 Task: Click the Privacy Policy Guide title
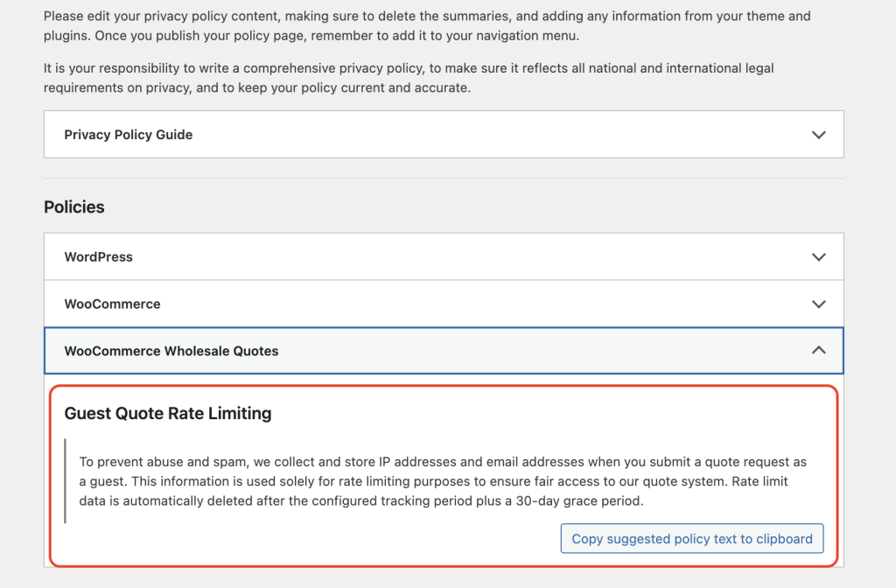(x=129, y=135)
